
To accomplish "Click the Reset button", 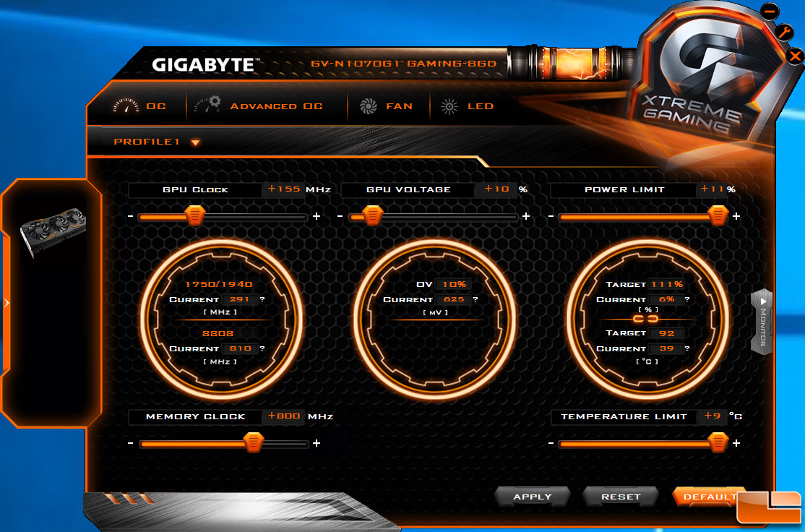I will coord(621,497).
